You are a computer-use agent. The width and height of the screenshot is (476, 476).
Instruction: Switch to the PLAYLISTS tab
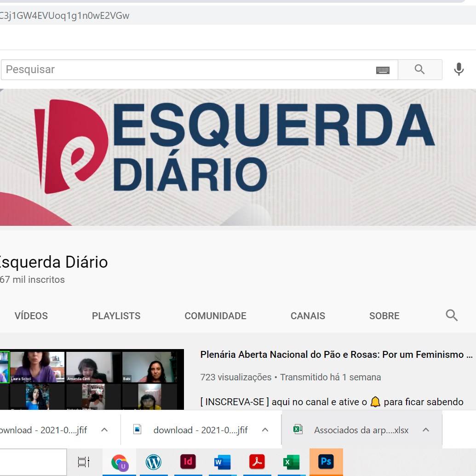pos(116,316)
